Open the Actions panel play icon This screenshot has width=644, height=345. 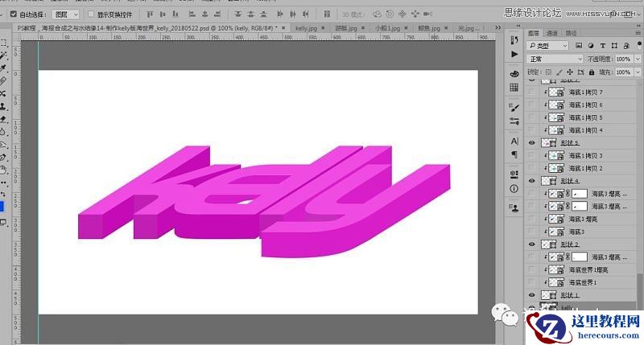[514, 54]
